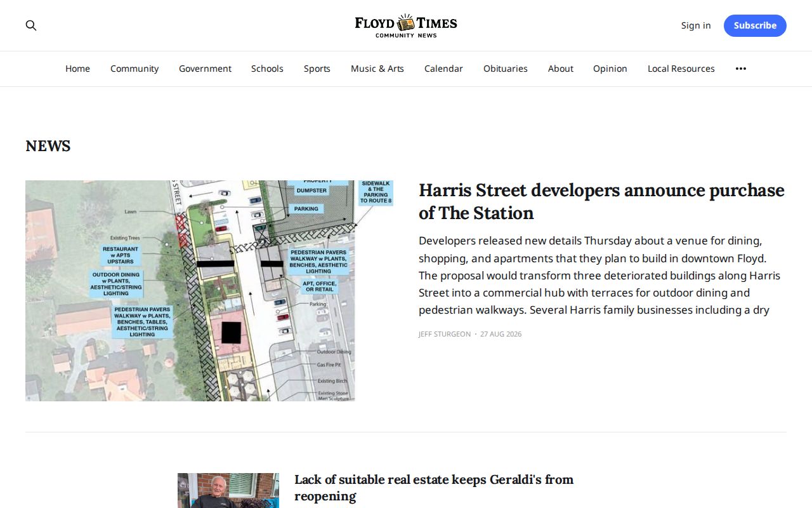Open the Harris Street developers headline
The height and width of the screenshot is (508, 812).
click(601, 201)
